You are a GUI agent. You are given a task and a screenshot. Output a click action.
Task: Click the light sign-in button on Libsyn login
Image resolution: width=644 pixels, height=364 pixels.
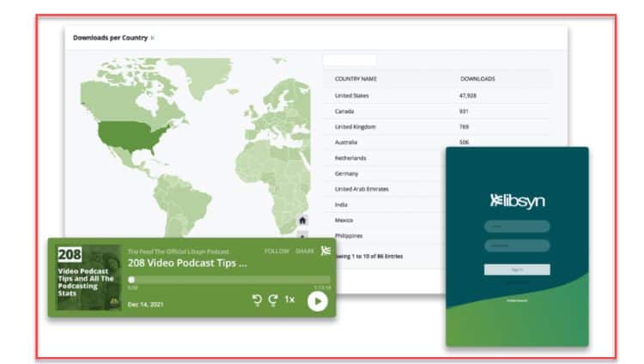[517, 270]
